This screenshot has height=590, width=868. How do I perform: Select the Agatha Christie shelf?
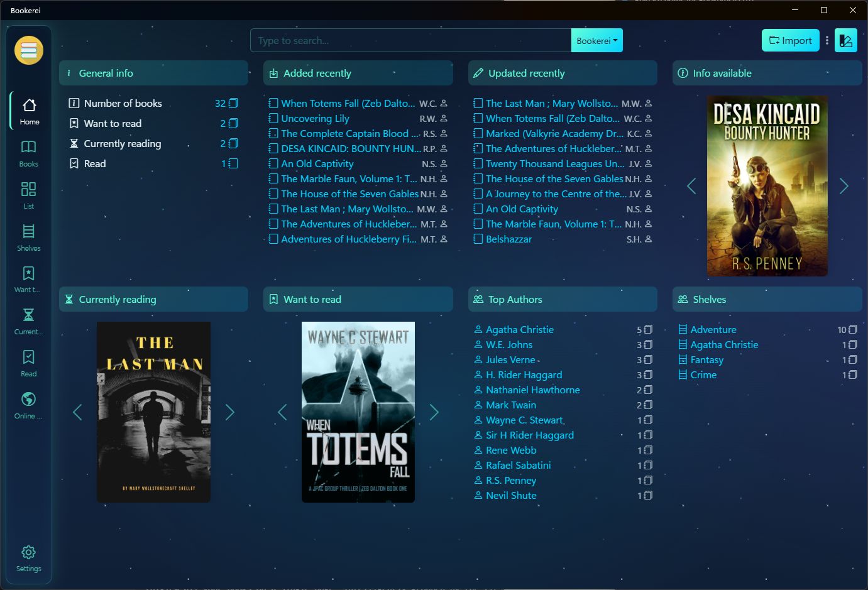[x=724, y=344]
